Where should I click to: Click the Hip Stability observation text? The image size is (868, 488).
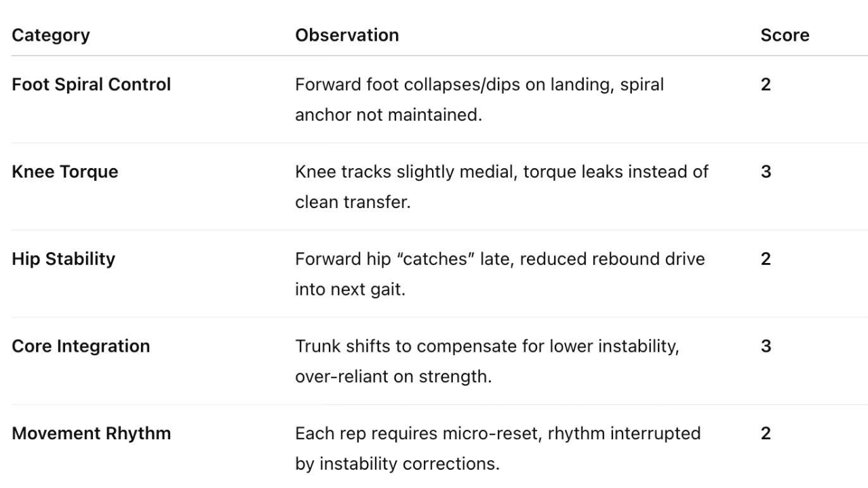[x=500, y=274]
